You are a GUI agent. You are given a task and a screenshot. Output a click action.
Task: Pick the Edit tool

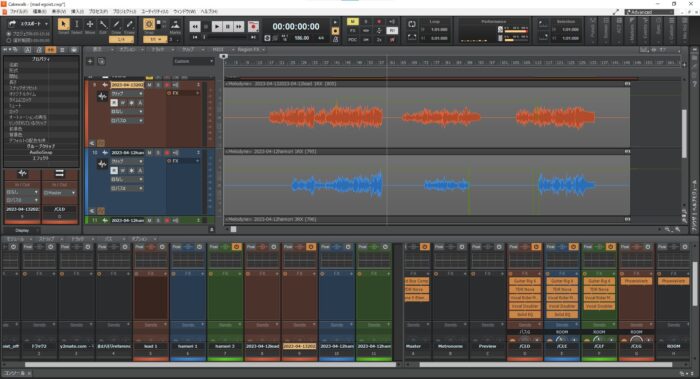point(103,25)
